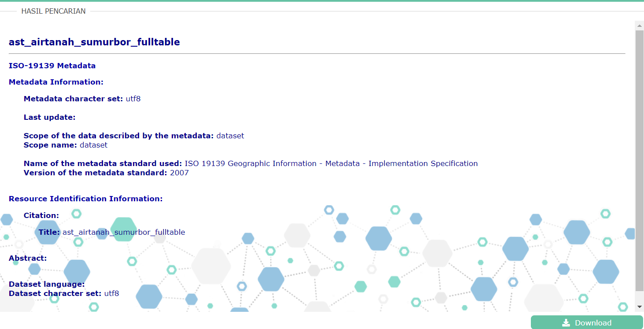
Task: Click the Abstract label
Action: click(27, 258)
